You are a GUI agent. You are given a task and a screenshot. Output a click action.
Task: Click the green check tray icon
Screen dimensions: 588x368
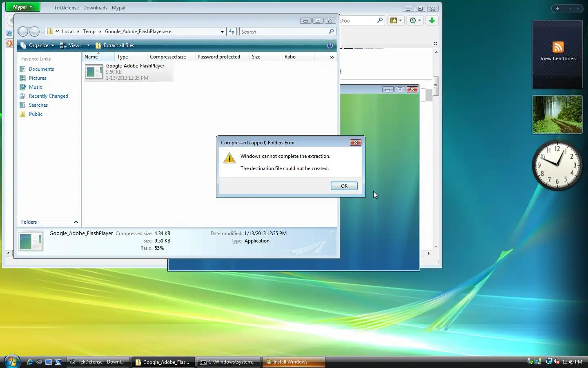pos(530,361)
